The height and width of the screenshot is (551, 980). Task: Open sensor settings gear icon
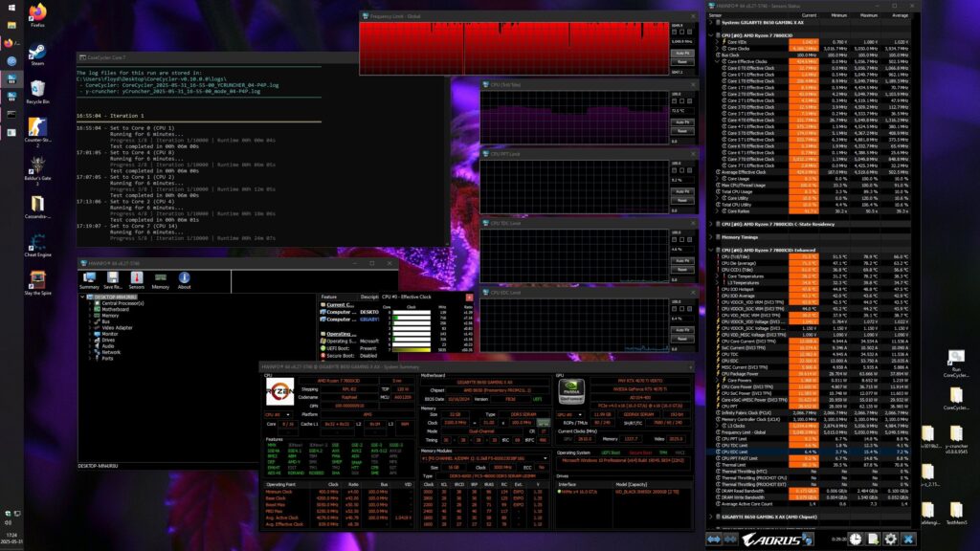point(891,540)
